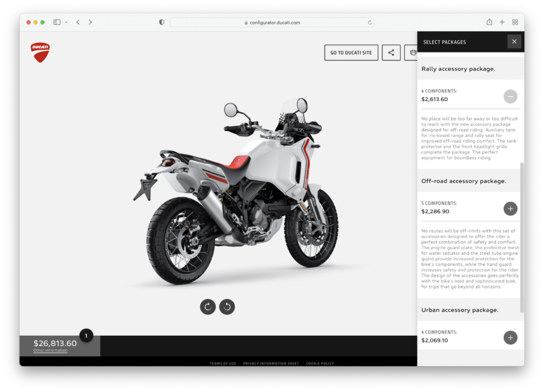The width and height of the screenshot is (544, 392).
Task: Go to Ducati site
Action: [x=351, y=53]
